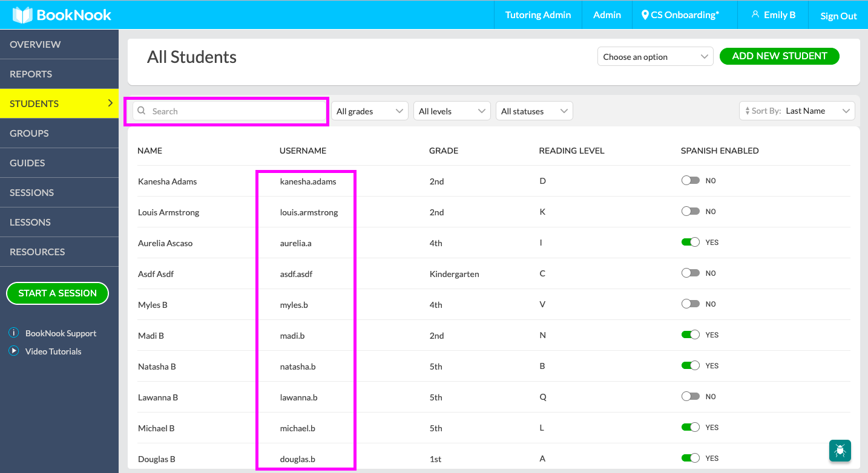Enable Spanish for Kanesha Adams
The width and height of the screenshot is (868, 473).
(x=690, y=180)
